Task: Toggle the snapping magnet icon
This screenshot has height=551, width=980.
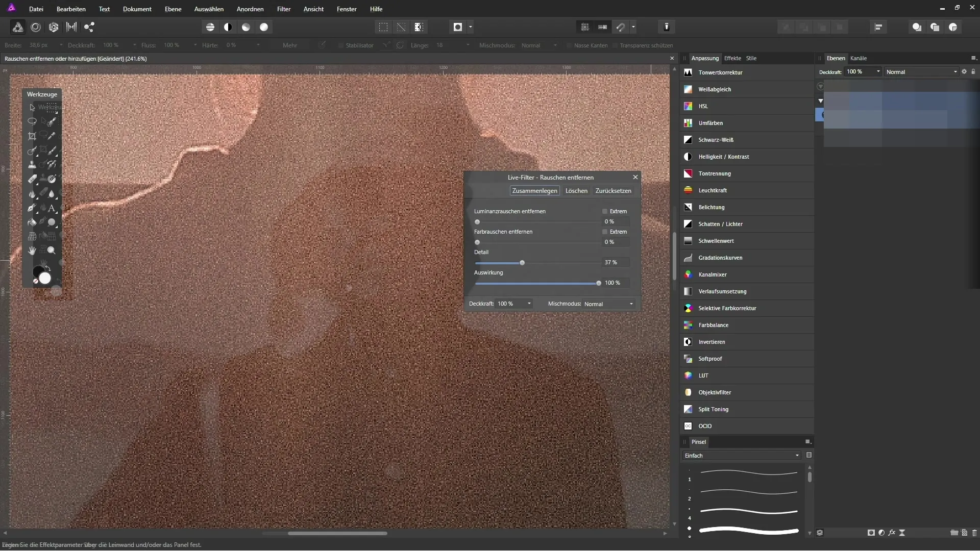Action: pyautogui.click(x=621, y=27)
